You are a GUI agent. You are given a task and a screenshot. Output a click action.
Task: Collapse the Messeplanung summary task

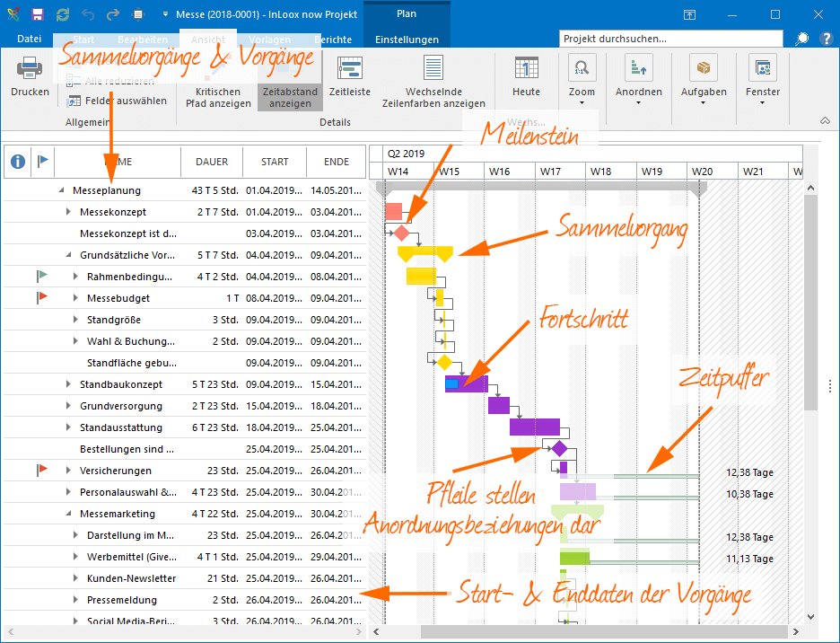click(62, 189)
